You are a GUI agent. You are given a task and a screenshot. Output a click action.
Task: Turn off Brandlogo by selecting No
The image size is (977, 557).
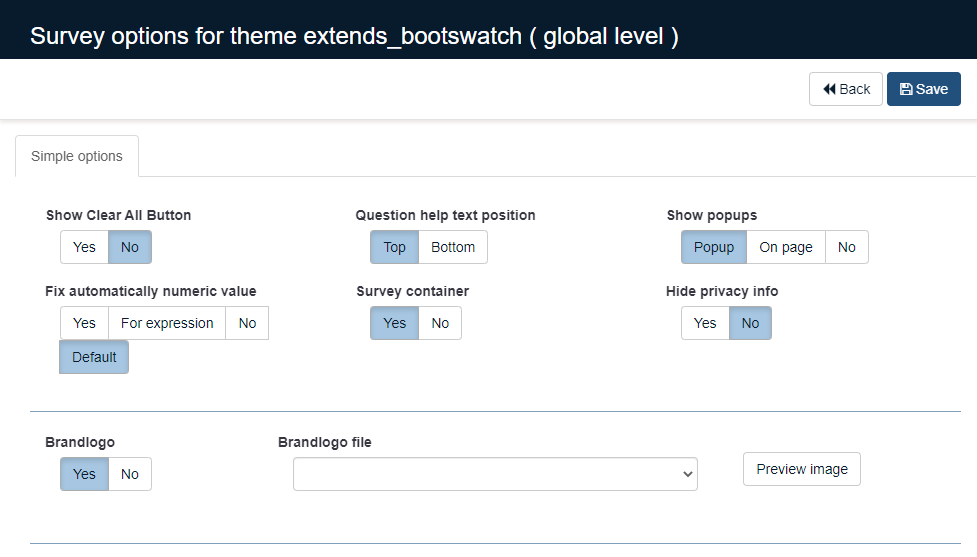[130, 474]
